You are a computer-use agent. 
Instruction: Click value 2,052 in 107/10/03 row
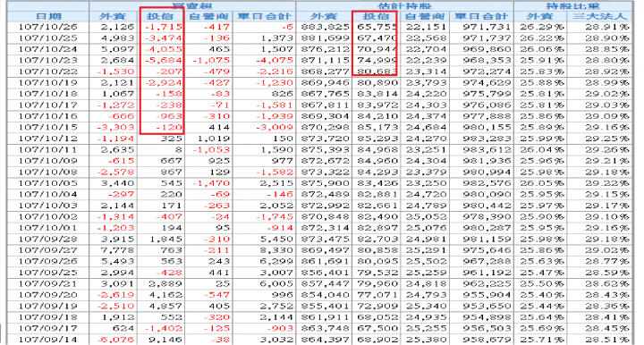click(x=276, y=206)
